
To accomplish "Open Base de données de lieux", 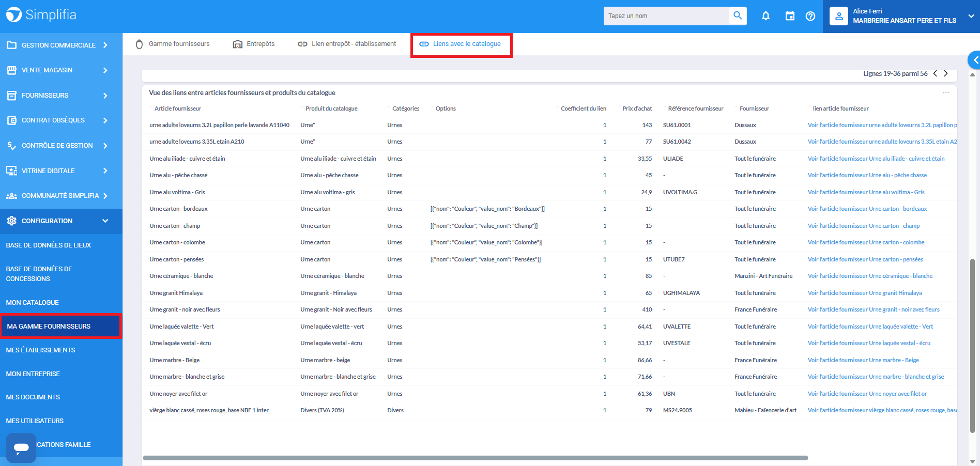I will [x=49, y=245].
